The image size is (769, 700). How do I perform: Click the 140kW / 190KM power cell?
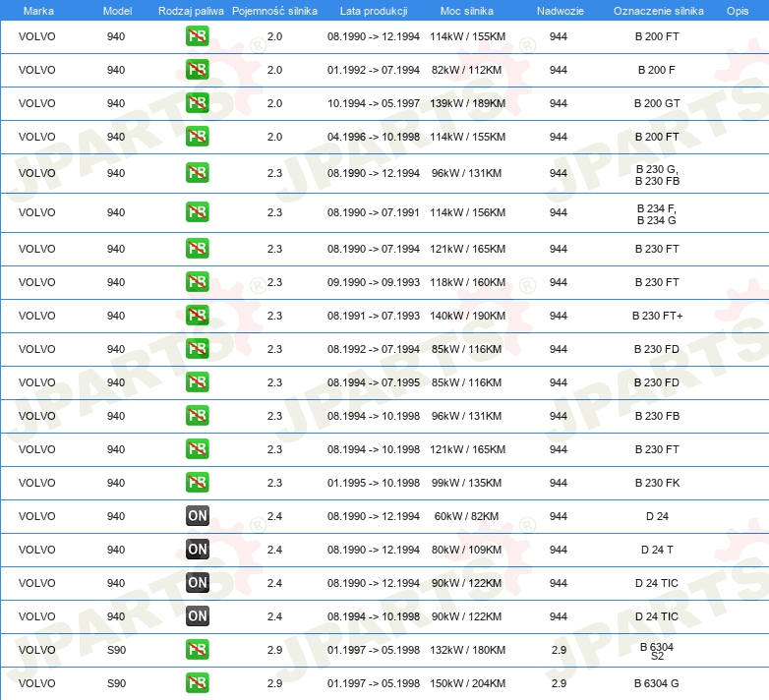tap(467, 316)
